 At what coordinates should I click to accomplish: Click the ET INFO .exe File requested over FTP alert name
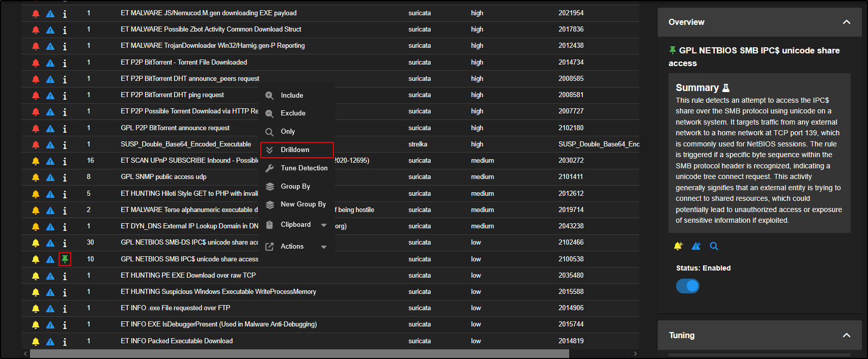175,308
